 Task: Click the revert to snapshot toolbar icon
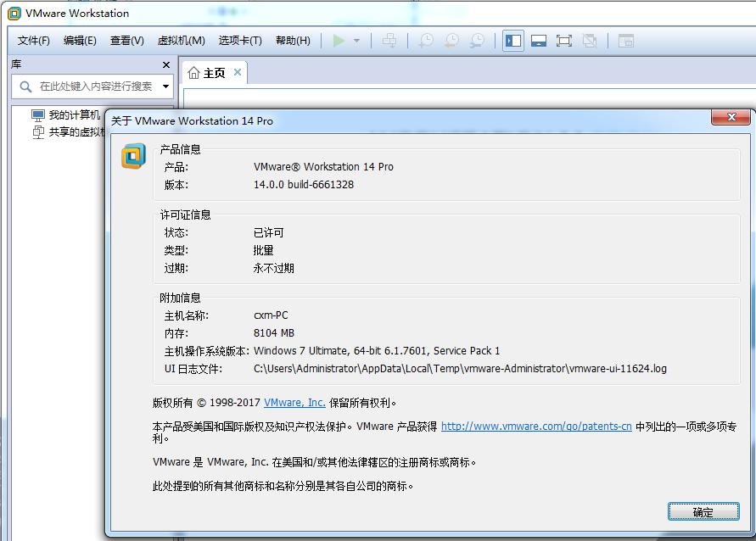(451, 41)
